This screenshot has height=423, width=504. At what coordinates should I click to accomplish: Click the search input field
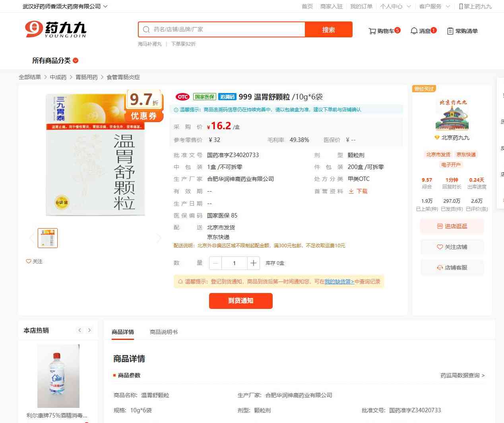(227, 29)
